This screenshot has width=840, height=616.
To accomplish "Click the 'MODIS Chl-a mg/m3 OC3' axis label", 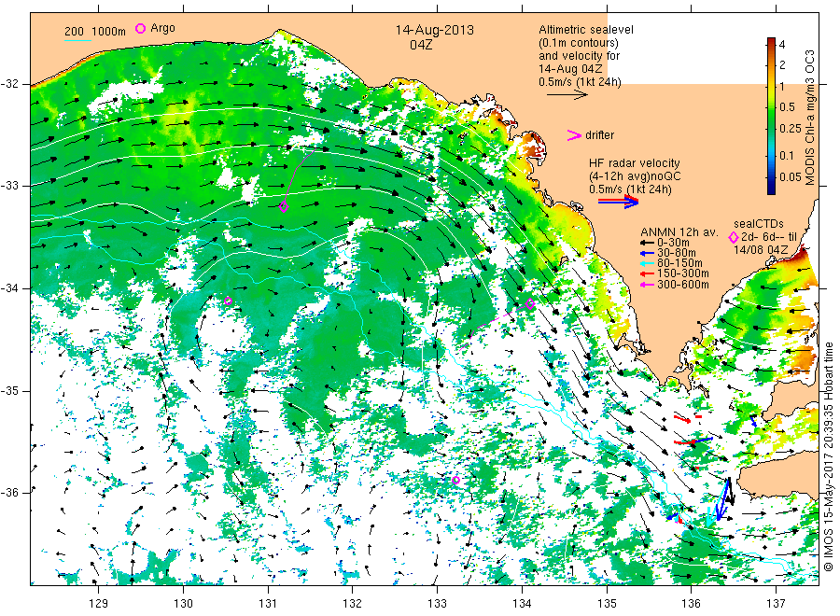I will click(810, 118).
